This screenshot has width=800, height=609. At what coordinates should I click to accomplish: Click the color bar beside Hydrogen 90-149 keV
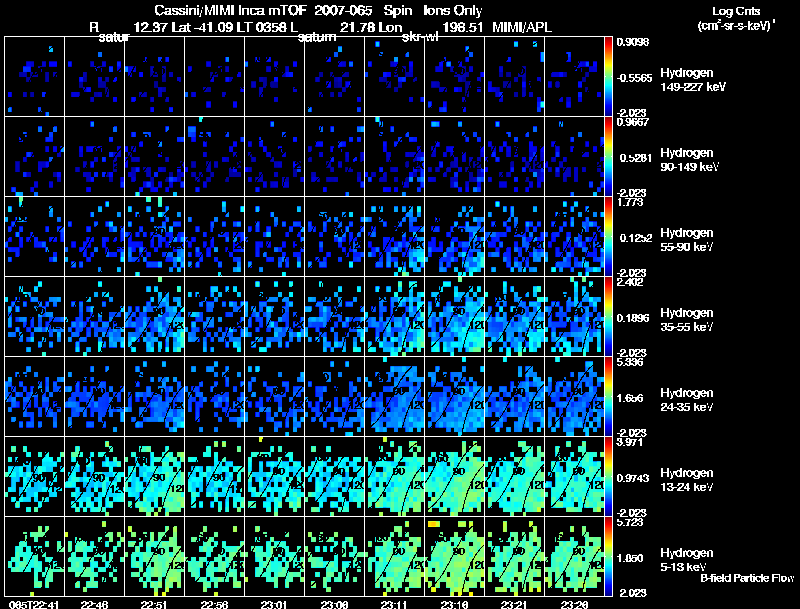click(608, 157)
